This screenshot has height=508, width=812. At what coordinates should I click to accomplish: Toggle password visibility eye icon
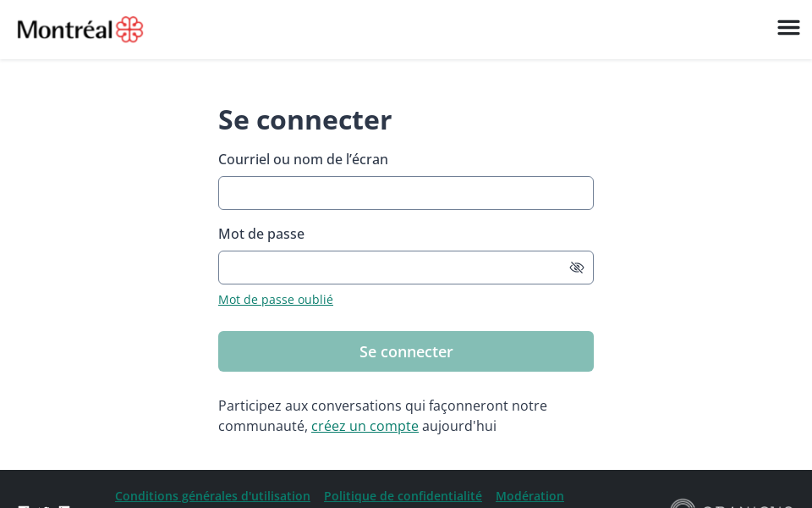[577, 268]
